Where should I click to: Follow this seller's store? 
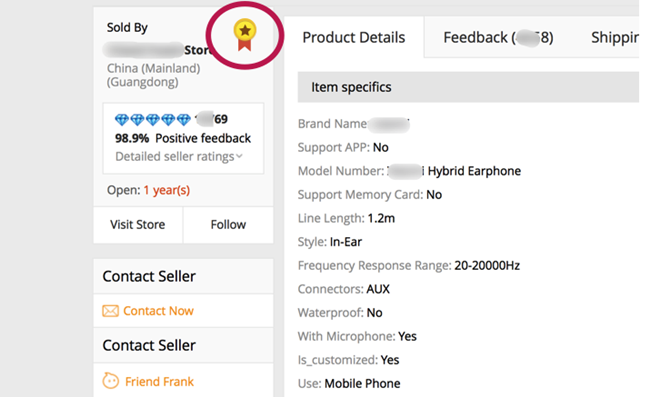tap(228, 225)
